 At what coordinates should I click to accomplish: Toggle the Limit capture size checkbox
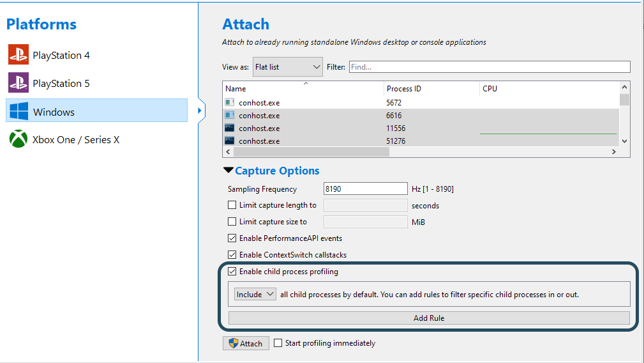coord(232,222)
